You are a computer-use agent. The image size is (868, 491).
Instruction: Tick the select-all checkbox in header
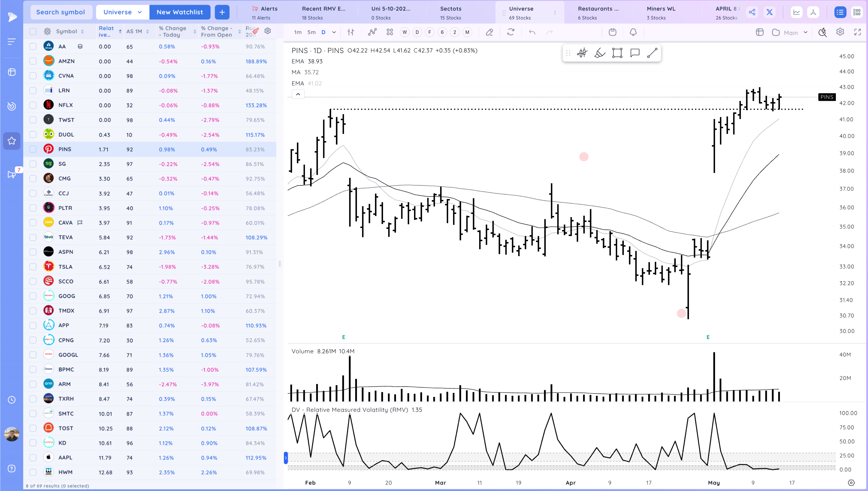(x=33, y=31)
